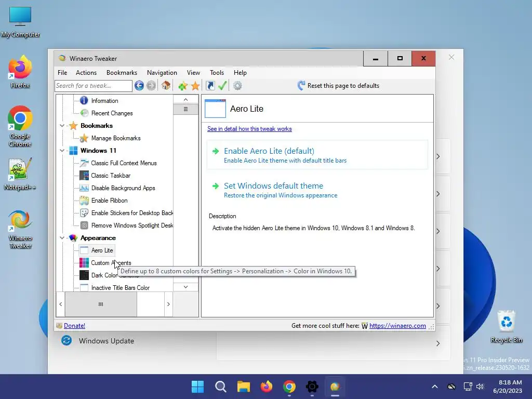
Task: Open Windows Start button on taskbar
Action: [x=198, y=387]
